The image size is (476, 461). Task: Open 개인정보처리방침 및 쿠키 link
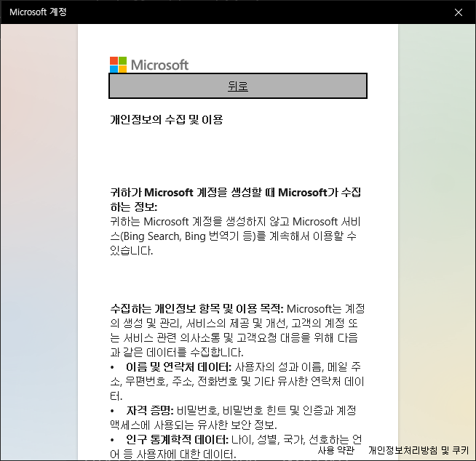click(x=419, y=450)
